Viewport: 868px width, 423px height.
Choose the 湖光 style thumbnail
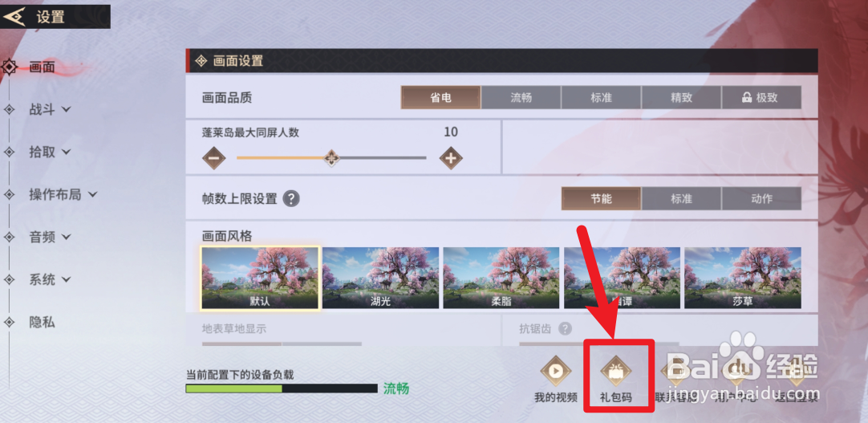[380, 278]
